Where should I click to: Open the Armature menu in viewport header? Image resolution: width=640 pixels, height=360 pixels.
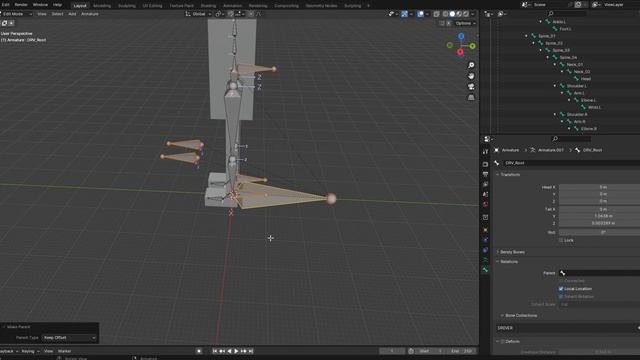point(90,14)
